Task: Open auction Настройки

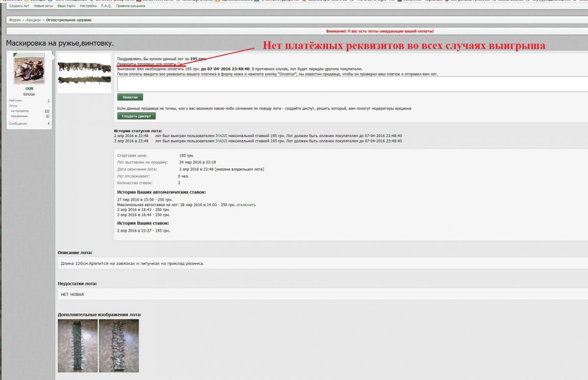Action: (x=88, y=6)
